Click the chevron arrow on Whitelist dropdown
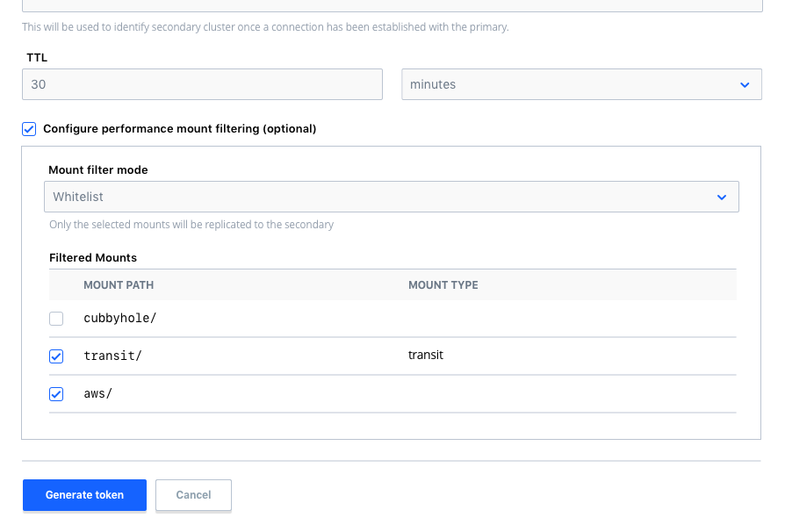Viewport: 785px width, 532px height. coord(721,198)
